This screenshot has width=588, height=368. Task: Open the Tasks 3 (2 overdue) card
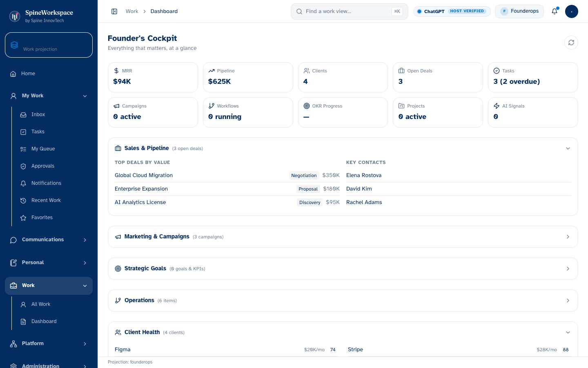click(x=533, y=77)
